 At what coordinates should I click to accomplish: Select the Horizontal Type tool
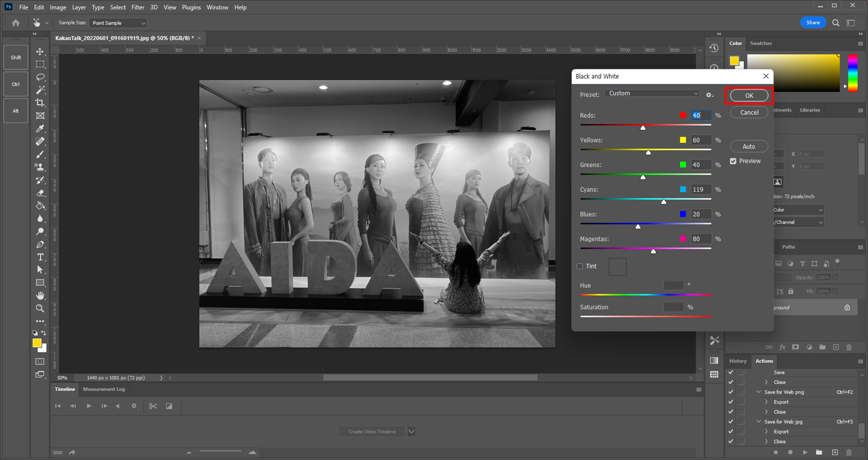click(x=40, y=257)
